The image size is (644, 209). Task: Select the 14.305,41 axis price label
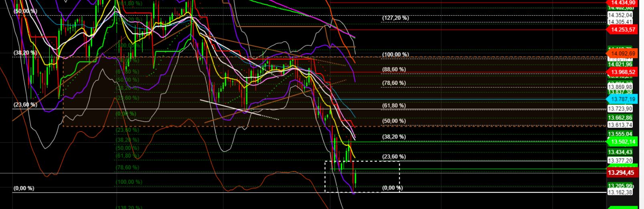pos(620,22)
